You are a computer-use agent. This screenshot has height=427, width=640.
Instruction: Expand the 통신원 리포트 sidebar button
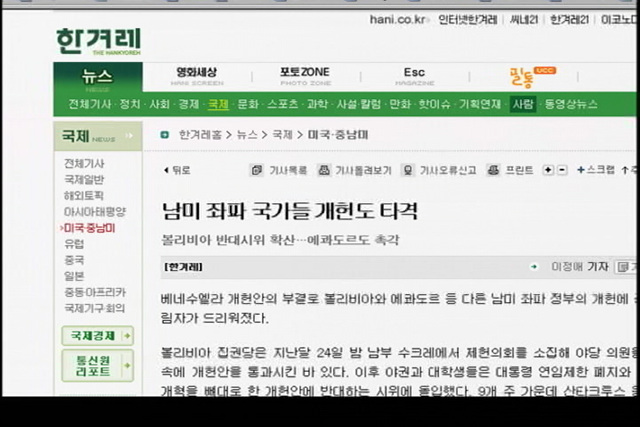click(x=96, y=364)
